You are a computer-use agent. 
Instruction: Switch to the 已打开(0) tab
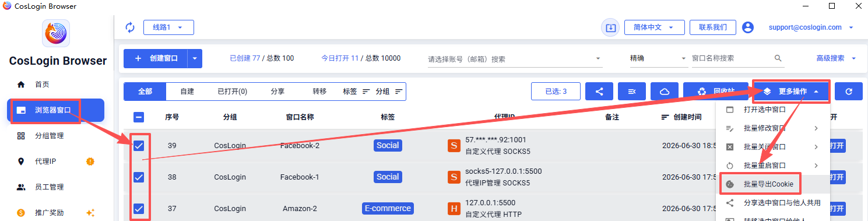[x=232, y=92]
